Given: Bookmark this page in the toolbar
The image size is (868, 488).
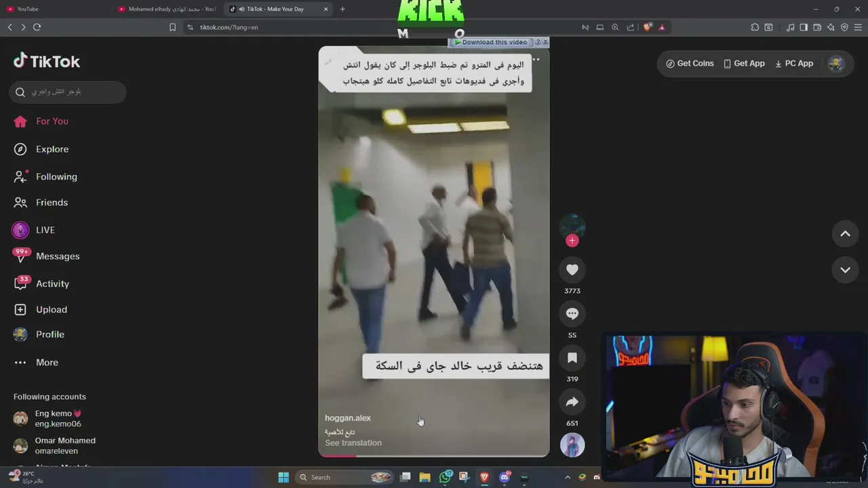Looking at the screenshot, I should tap(172, 27).
